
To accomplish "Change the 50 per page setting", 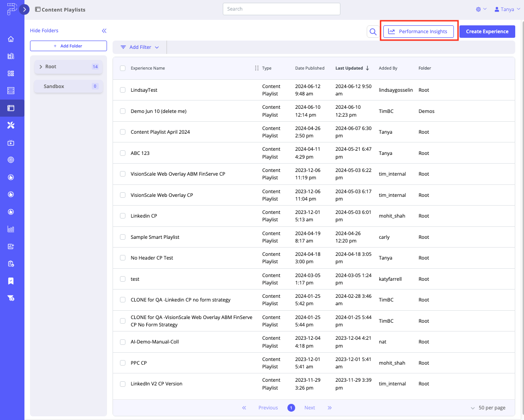I will point(488,408).
